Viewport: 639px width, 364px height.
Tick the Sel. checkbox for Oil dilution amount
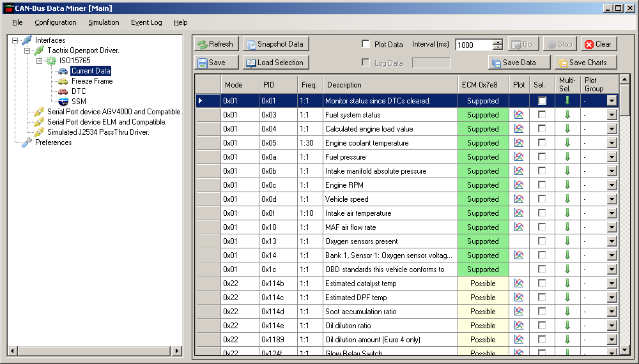[542, 339]
